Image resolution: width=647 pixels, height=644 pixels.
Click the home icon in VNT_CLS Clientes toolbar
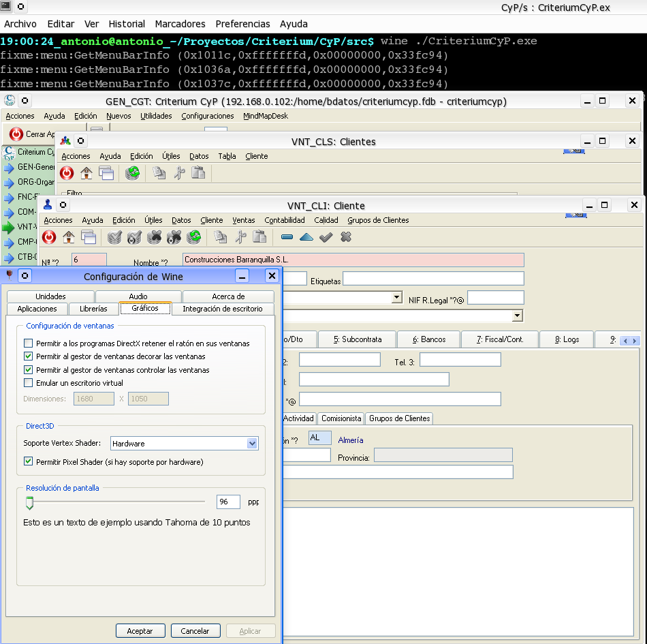coord(86,173)
